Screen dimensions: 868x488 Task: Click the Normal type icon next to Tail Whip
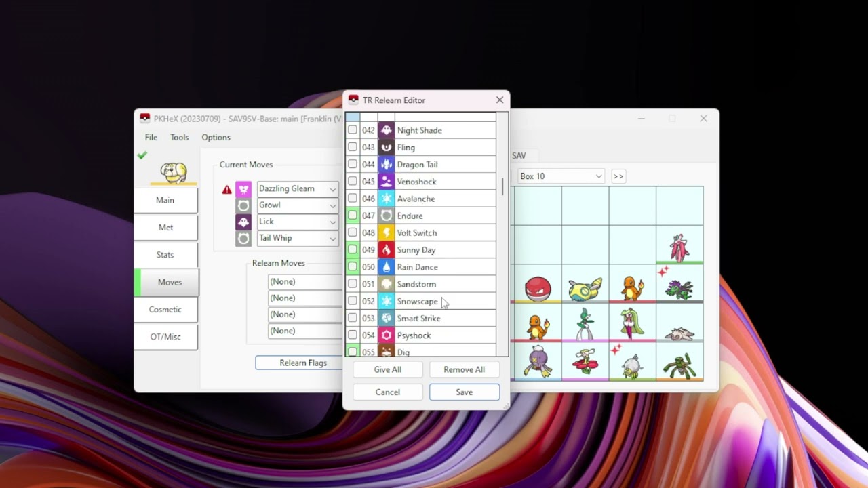[243, 238]
